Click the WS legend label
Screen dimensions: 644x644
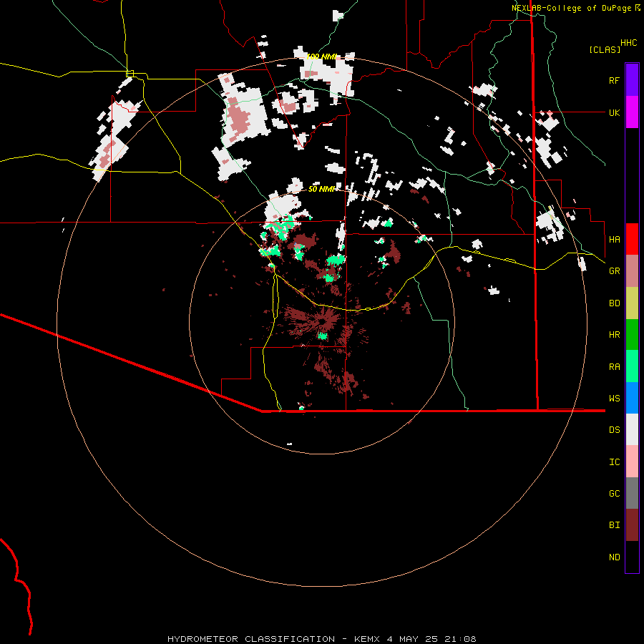tap(614, 398)
